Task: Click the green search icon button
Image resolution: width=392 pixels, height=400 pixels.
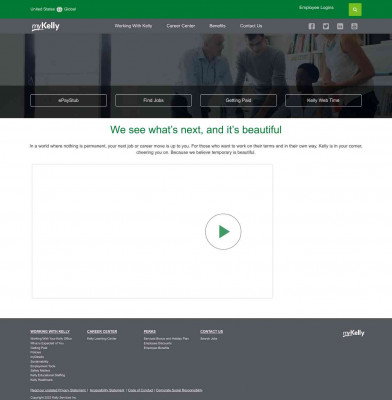Action: pos(355,10)
